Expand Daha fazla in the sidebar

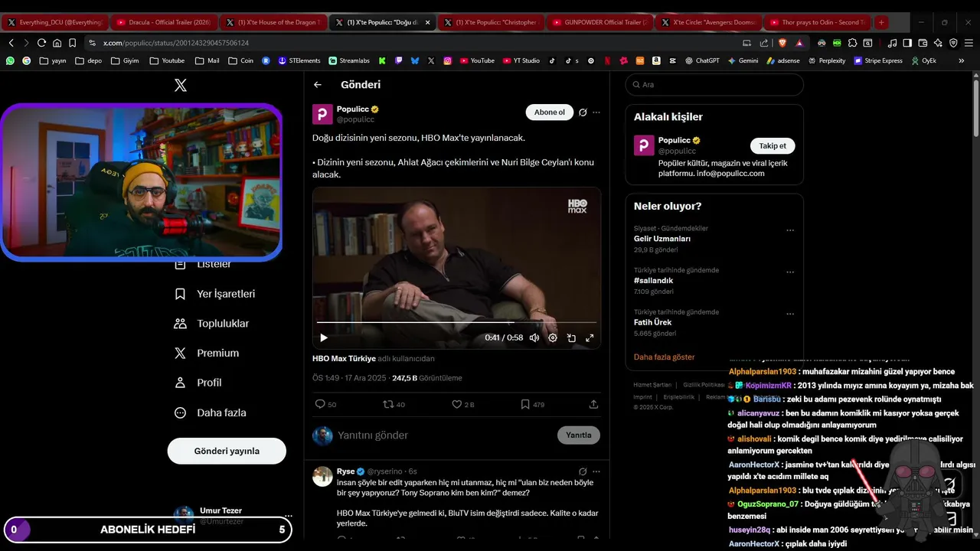(211, 412)
